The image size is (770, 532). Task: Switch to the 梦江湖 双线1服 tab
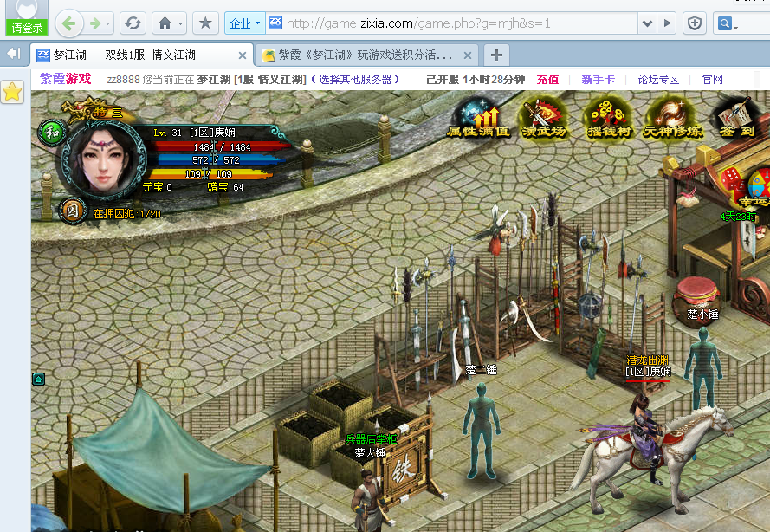pyautogui.click(x=141, y=55)
